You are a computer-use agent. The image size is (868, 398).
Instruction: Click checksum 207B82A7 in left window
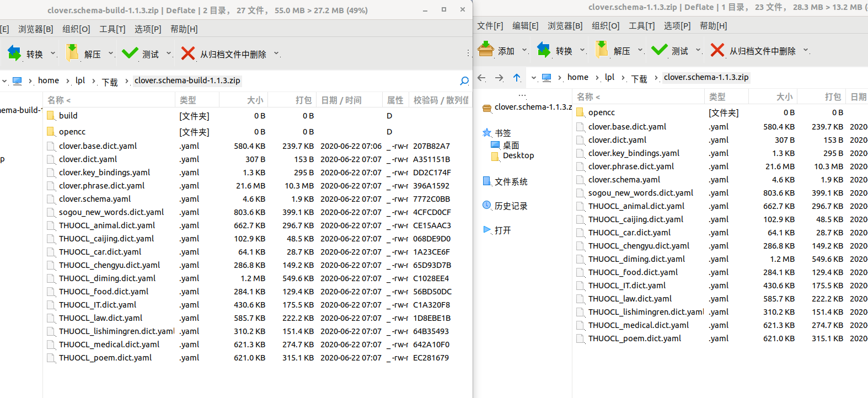click(x=431, y=146)
